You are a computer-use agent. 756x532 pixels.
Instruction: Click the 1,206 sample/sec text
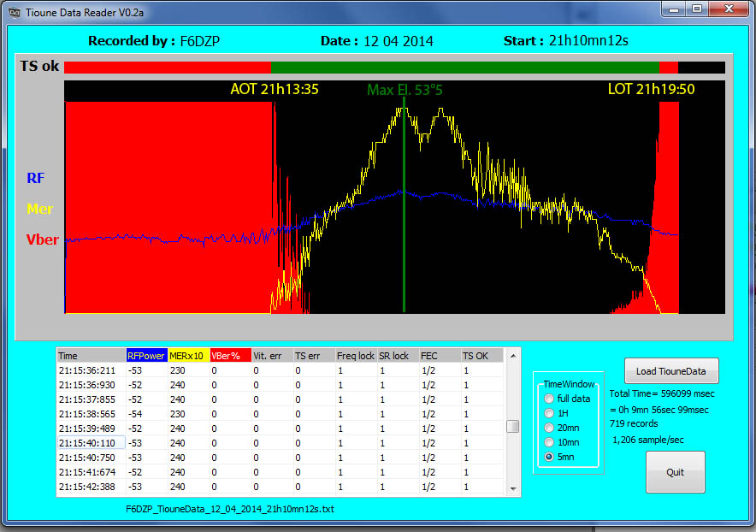pyautogui.click(x=648, y=440)
